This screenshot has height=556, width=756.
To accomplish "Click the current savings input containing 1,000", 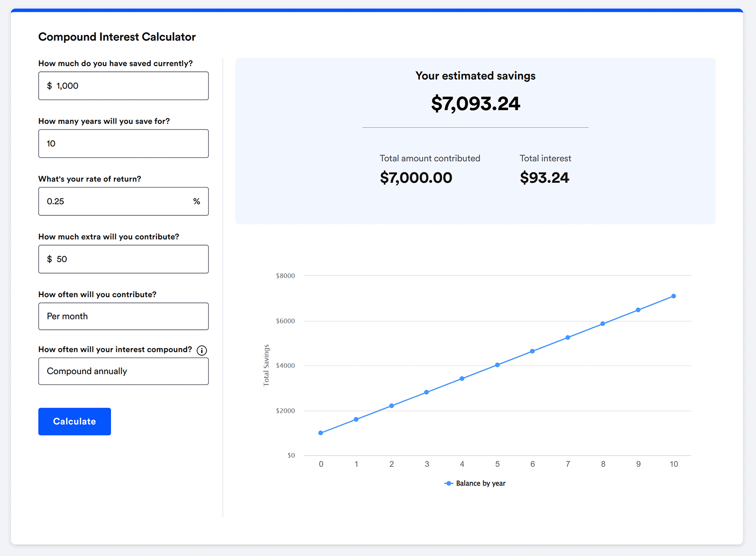I will point(123,86).
